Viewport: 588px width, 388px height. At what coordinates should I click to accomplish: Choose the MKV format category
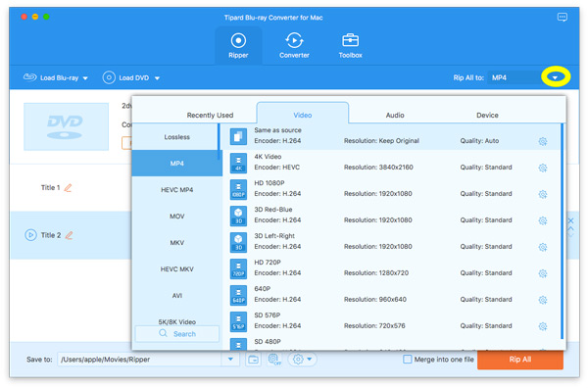177,243
